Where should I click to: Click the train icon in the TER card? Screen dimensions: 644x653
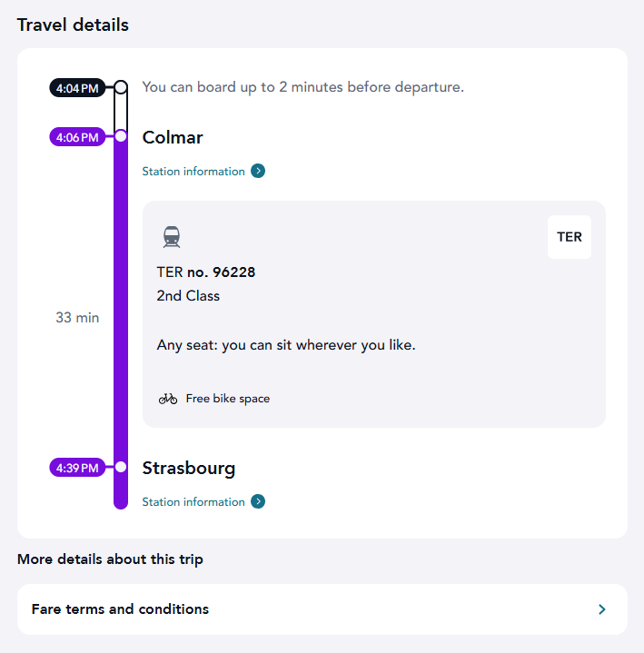pyautogui.click(x=172, y=237)
